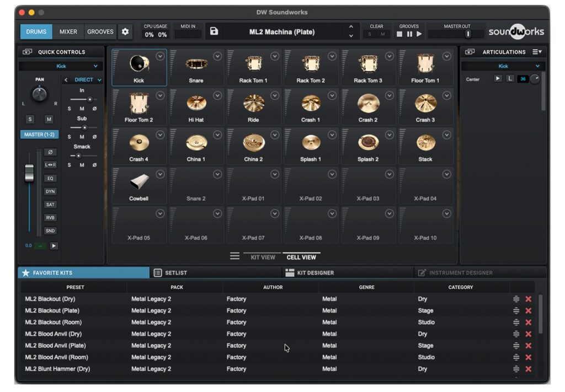The image size is (565, 392).
Task: Expand the Kick cell options chevron
Action: tap(161, 56)
